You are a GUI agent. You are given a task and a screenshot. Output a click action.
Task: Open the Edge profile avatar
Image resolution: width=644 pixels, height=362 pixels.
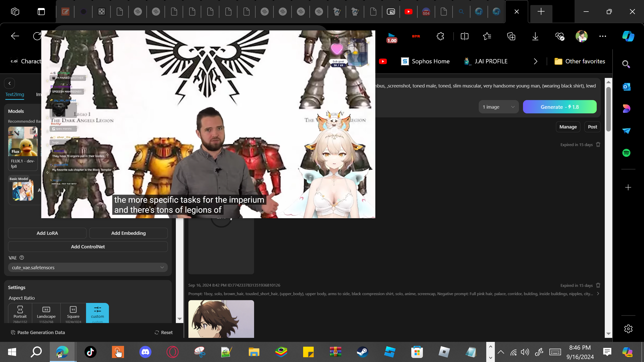[581, 36]
